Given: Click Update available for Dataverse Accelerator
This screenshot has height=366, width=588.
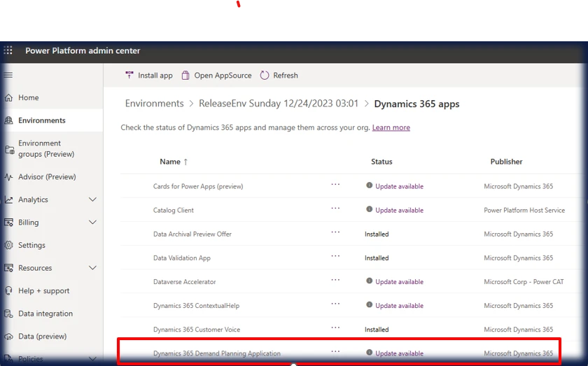Looking at the screenshot, I should point(400,282).
